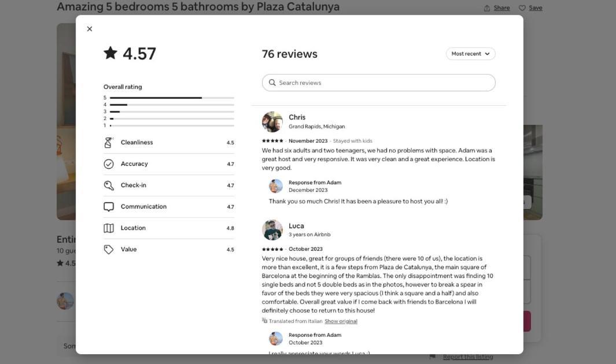Click the Communication speech bubble icon
616x364 pixels.
tap(108, 207)
